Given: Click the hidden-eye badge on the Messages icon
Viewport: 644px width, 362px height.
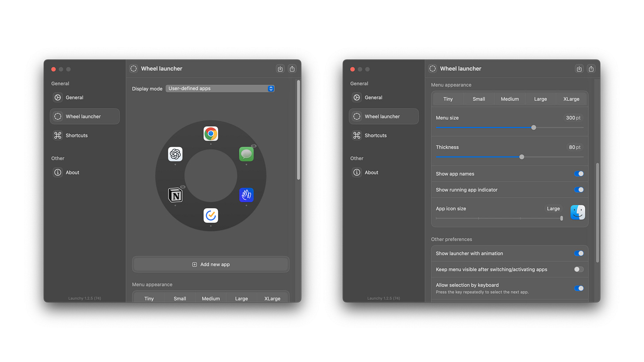Looking at the screenshot, I should [254, 146].
